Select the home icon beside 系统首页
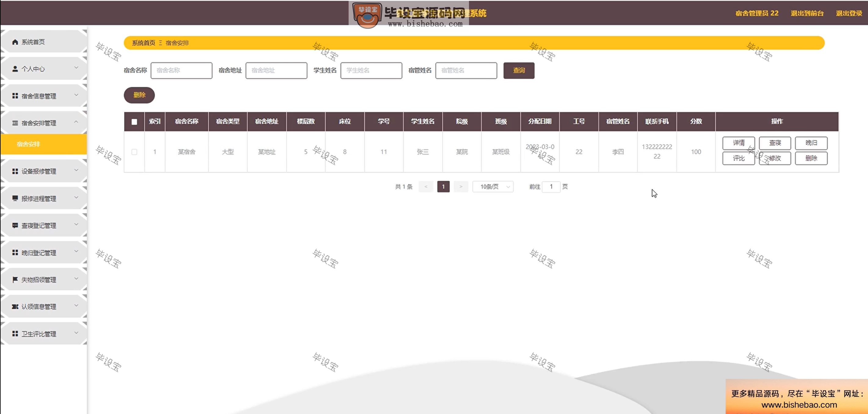Image resolution: width=868 pixels, height=414 pixels. (x=15, y=42)
